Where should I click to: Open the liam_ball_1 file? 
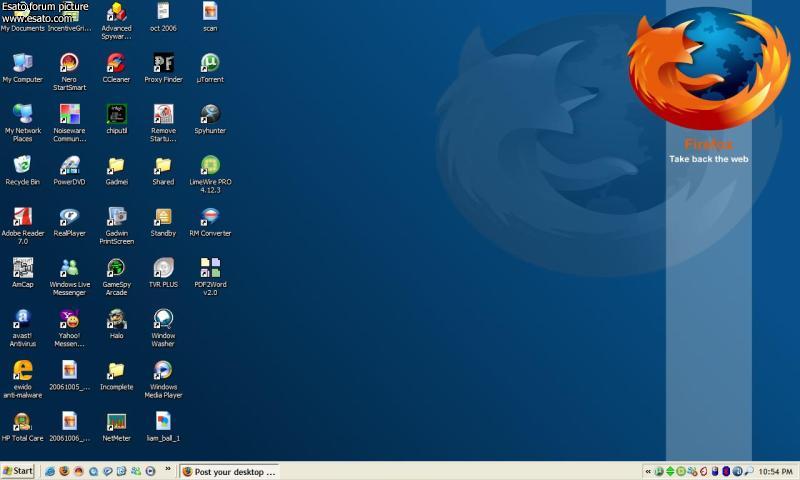(163, 426)
